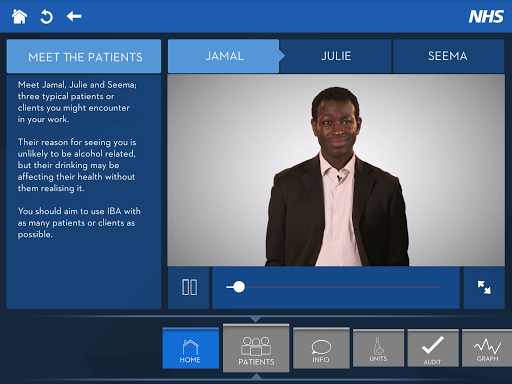Image resolution: width=512 pixels, height=384 pixels.
Task: Open the PATIENTS section icon
Action: pos(256,348)
